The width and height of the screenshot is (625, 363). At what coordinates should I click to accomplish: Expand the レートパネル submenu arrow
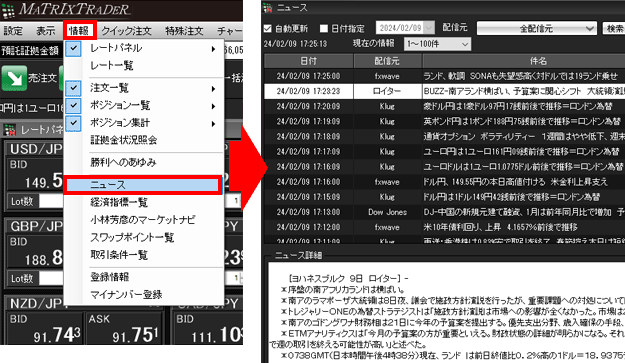click(x=213, y=49)
